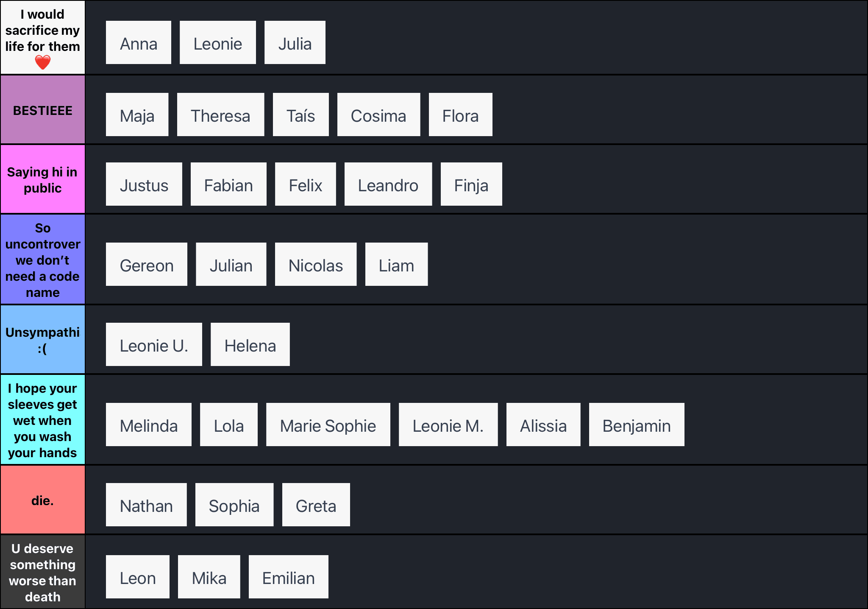The height and width of the screenshot is (609, 868).
Task: Click the 'Unsympathi :(' blue tier label
Action: tap(42, 340)
